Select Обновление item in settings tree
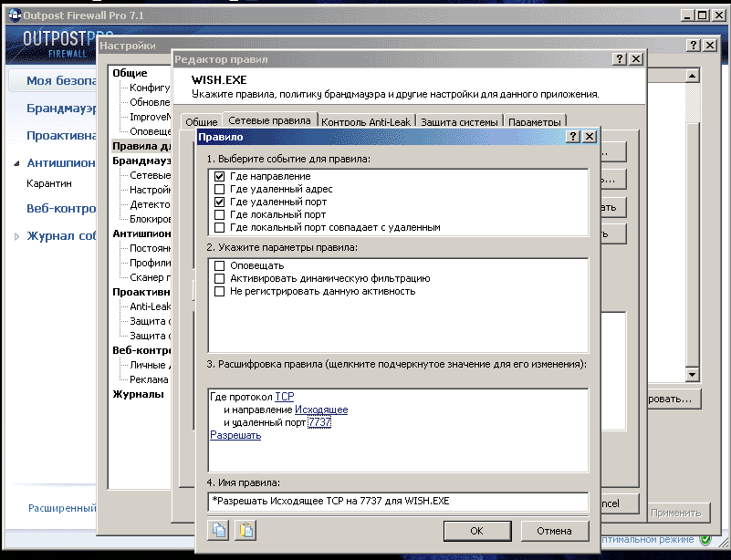This screenshot has width=731, height=560. 150,102
